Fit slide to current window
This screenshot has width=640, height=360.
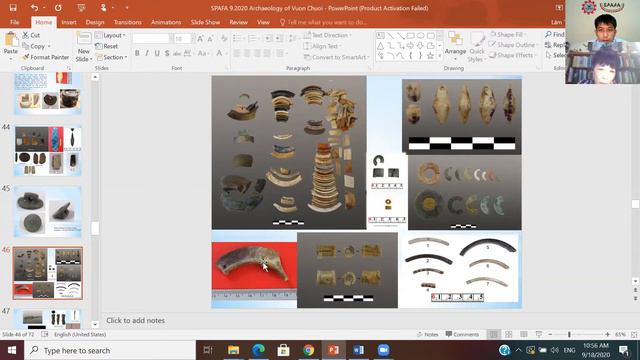634,334
